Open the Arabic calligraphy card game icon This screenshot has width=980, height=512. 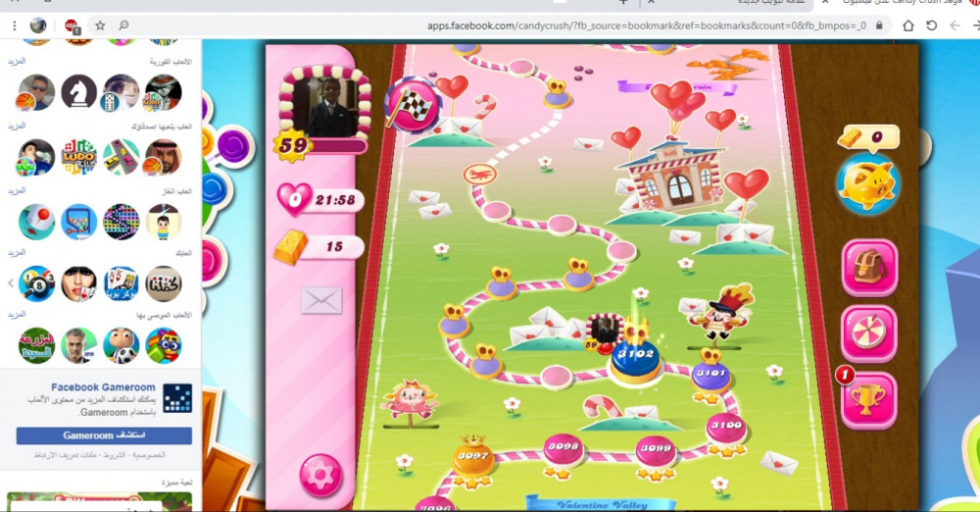[x=163, y=283]
